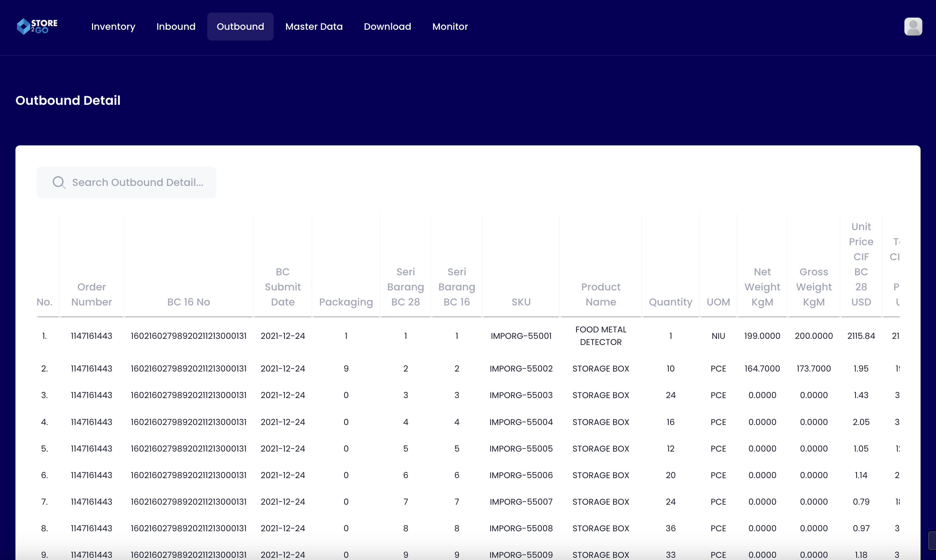Click the BC 16 No column header
The height and width of the screenshot is (560, 936).
(x=189, y=302)
